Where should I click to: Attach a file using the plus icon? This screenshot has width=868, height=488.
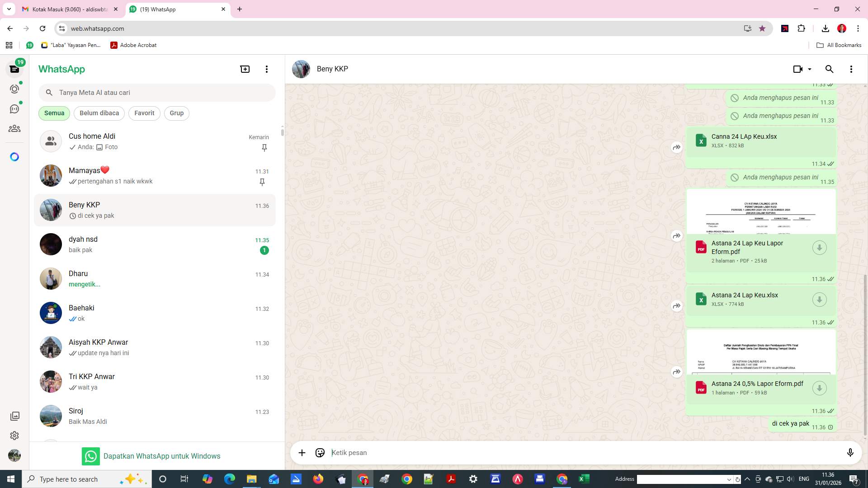point(302,452)
